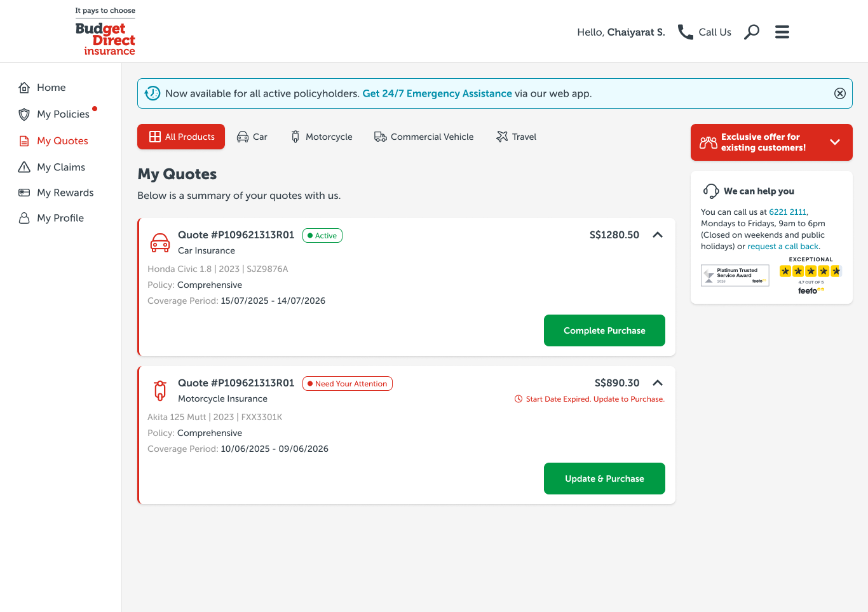Click the expired clock icon beside Start Date Expired

coord(519,399)
